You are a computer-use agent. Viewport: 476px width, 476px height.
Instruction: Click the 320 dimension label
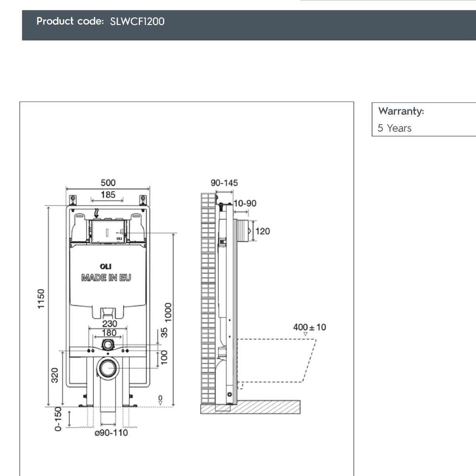pyautogui.click(x=55, y=375)
